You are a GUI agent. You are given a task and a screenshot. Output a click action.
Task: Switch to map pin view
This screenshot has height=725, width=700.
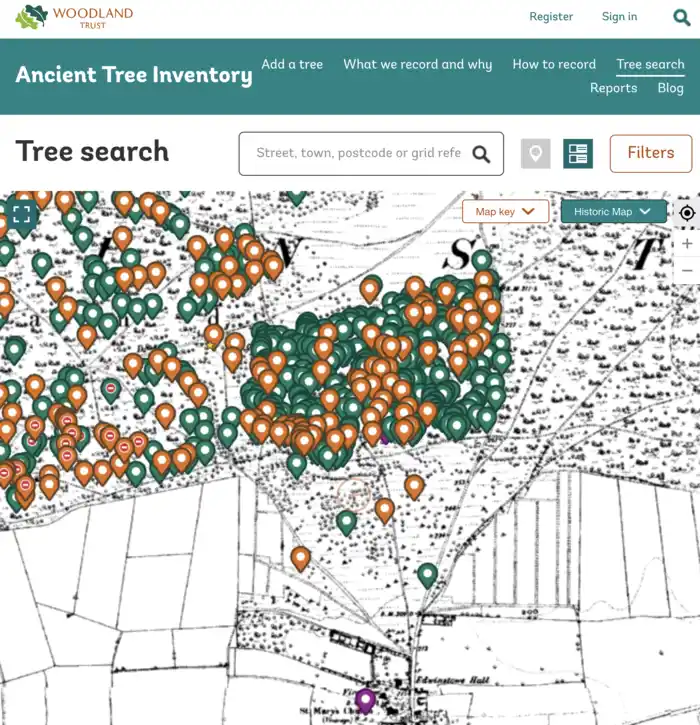[x=535, y=154]
